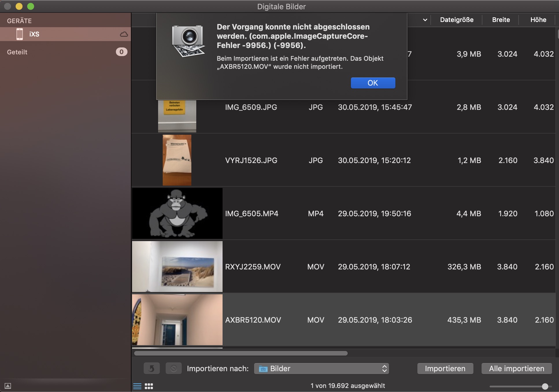559x392 pixels.
Task: Select the gorilla IMG_6505.MP4 thumbnail
Action: coord(177,213)
